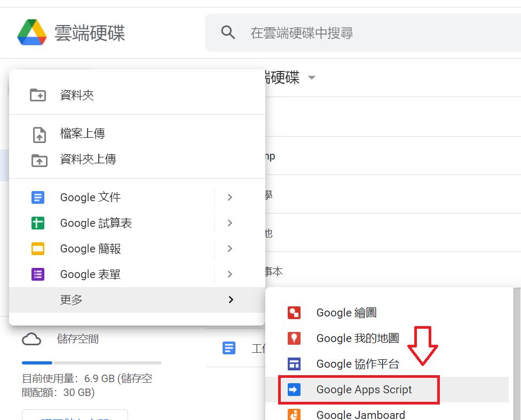Click the Google My Maps pin icon
Viewport: 521px width, 420px height.
coord(294,338)
